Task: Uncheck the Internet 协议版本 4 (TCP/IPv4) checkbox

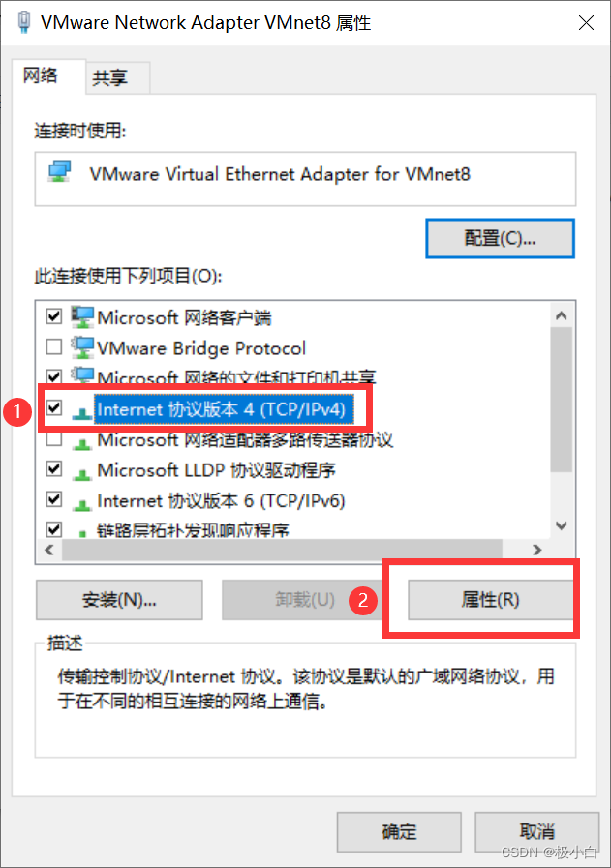Action: pos(53,408)
